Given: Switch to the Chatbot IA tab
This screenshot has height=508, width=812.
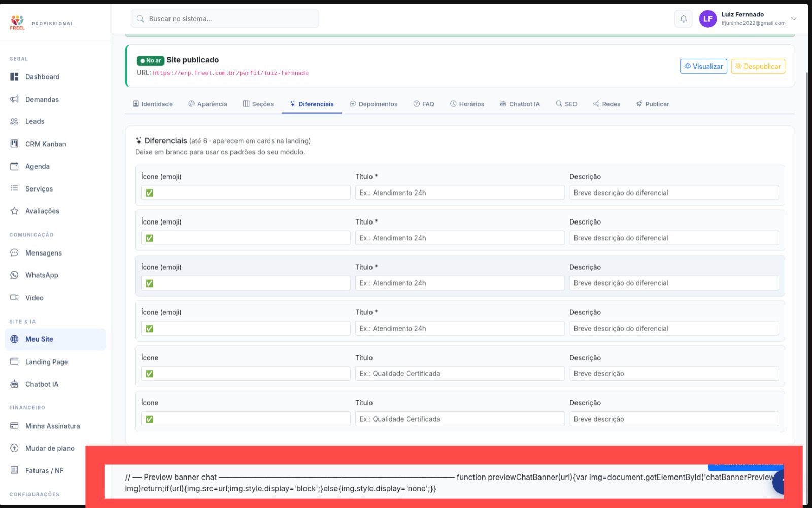Looking at the screenshot, I should click(x=520, y=104).
